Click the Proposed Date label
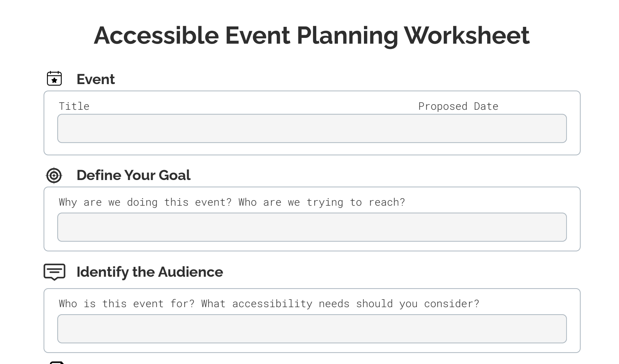The image size is (619, 364). pos(458,106)
